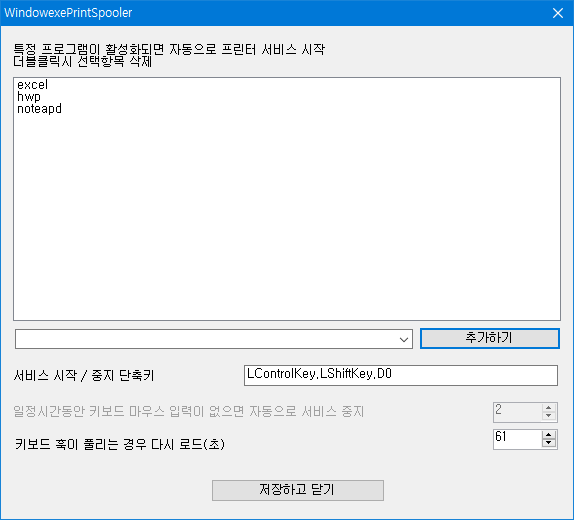Close the WindowexePrintSpooler window
The width and height of the screenshot is (574, 520).
558,13
